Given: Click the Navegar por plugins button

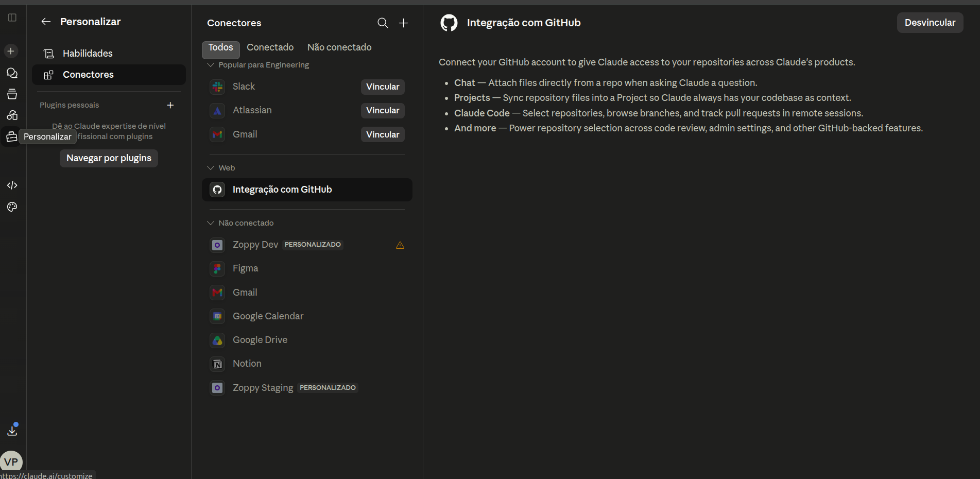Looking at the screenshot, I should pos(109,158).
